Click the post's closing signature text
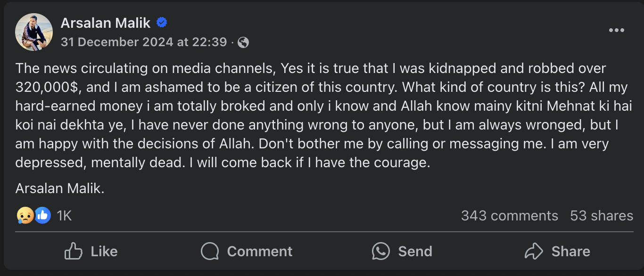The height and width of the screenshot is (276, 644). click(60, 188)
